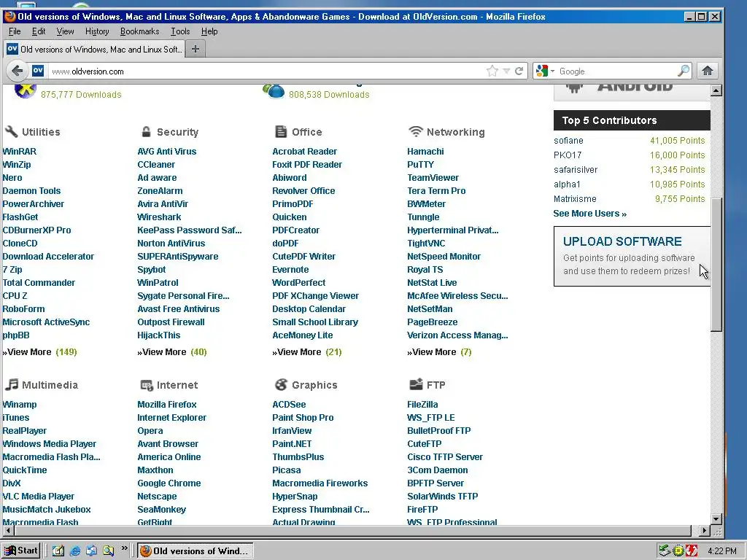
Task: Expand Utilities with View More (149)
Action: pos(39,352)
